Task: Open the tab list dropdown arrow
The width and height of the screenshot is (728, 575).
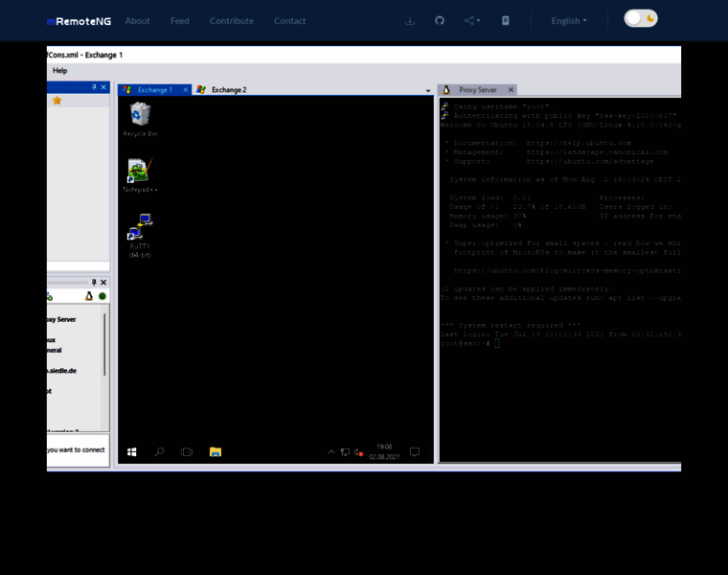Action: click(x=428, y=91)
